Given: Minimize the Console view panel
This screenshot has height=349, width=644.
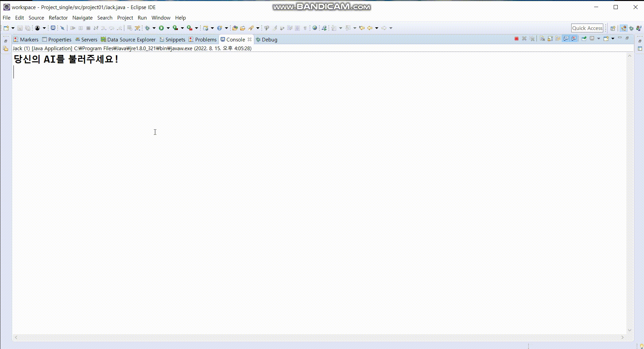Looking at the screenshot, I should (620, 38).
